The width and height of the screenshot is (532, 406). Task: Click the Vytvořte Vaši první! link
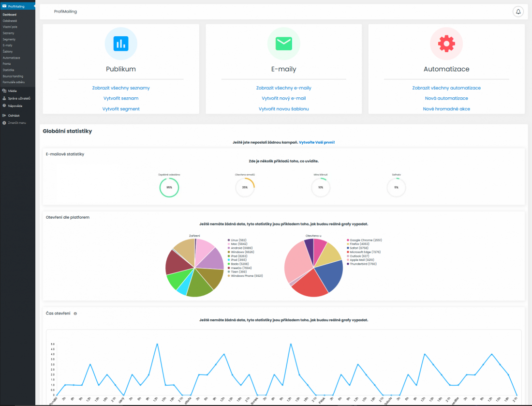pyautogui.click(x=317, y=142)
